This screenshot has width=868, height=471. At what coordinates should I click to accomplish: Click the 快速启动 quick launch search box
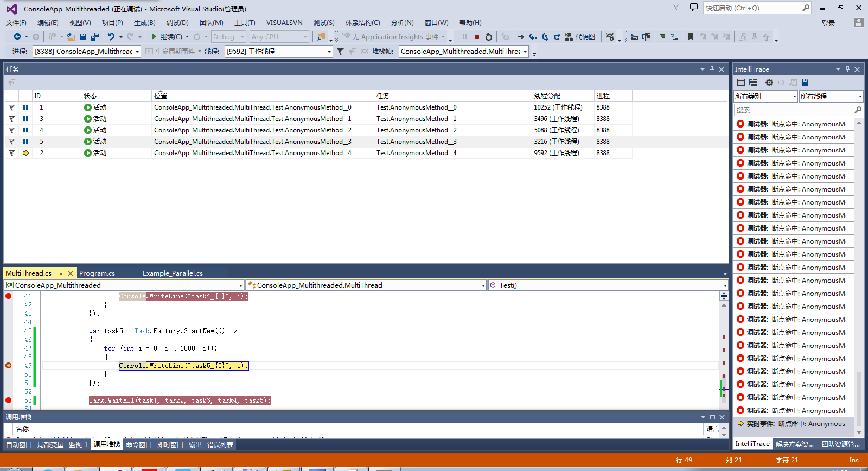(x=757, y=8)
